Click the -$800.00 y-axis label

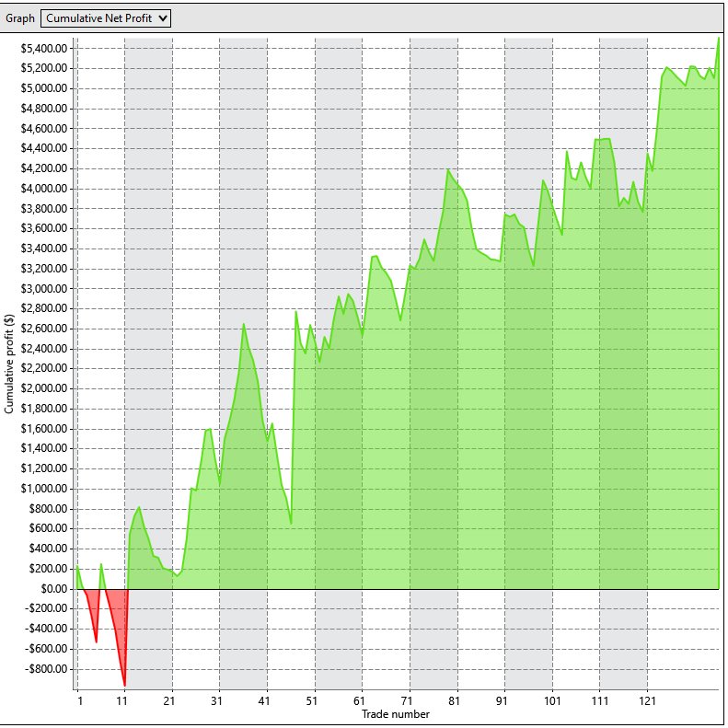point(46,669)
